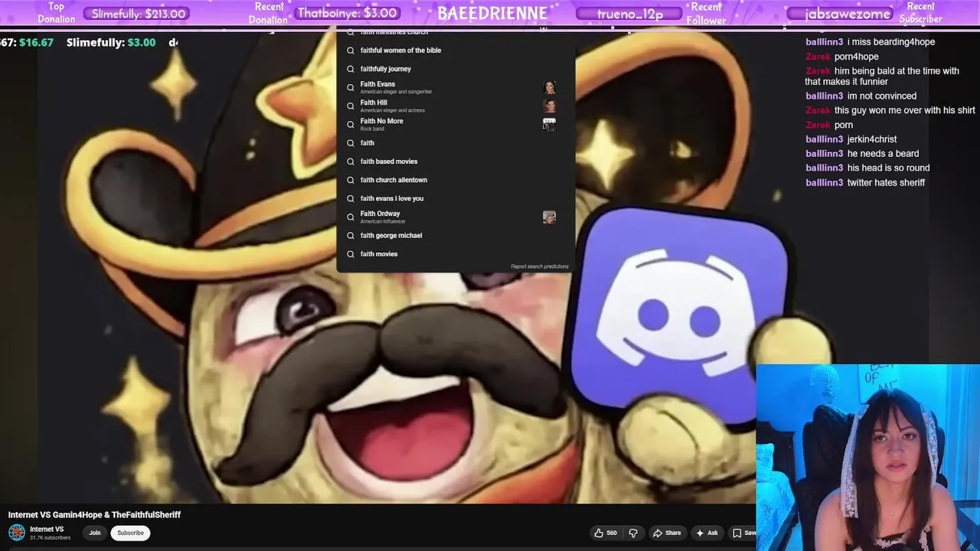
Task: Click Faith Evans thumbnail image
Action: [549, 87]
